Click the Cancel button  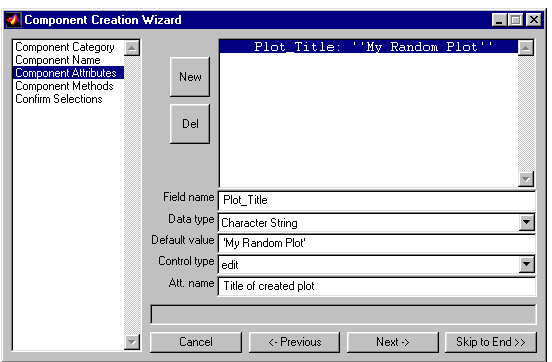point(196,342)
